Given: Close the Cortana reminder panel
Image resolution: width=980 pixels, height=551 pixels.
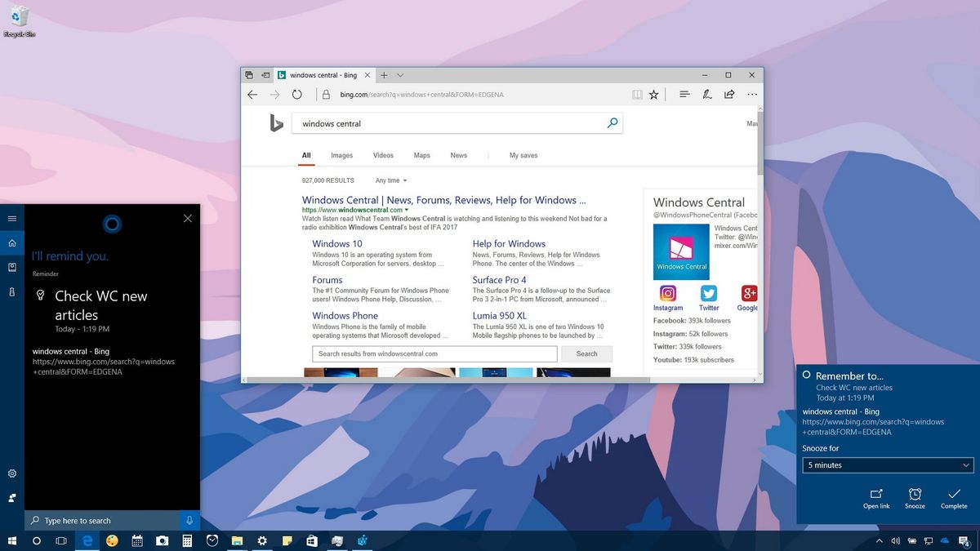Looking at the screenshot, I should point(188,218).
